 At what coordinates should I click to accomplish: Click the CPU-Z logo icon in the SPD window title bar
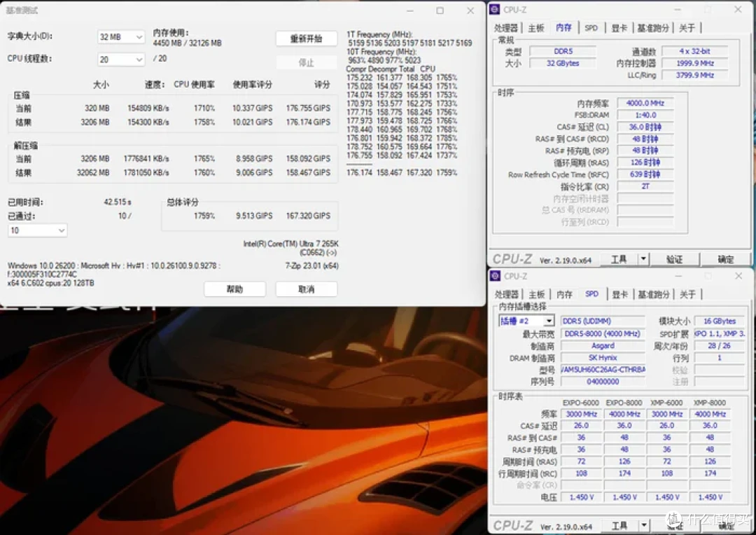(495, 275)
